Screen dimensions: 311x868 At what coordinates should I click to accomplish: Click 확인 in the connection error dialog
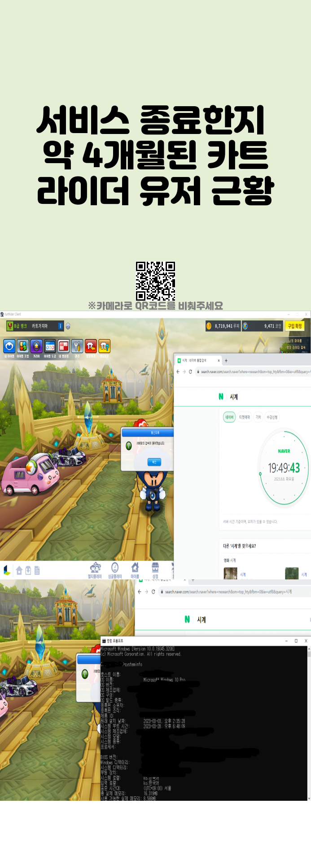coord(154,462)
